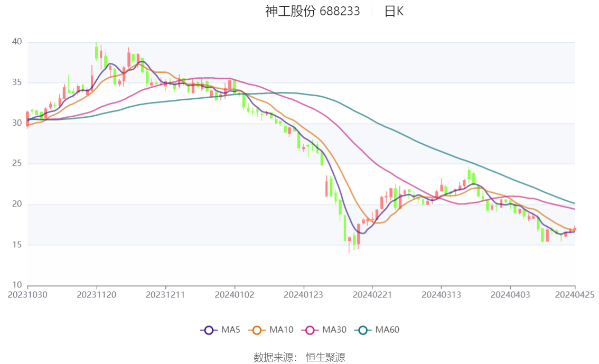The height and width of the screenshot is (364, 599).
Task: Click the x-axis date label 20240102
Action: click(235, 295)
